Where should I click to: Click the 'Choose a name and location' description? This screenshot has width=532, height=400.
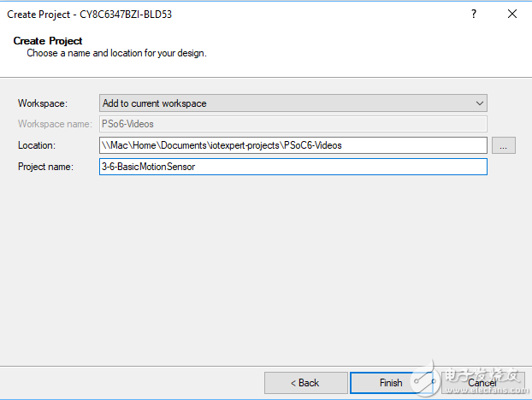pyautogui.click(x=116, y=53)
